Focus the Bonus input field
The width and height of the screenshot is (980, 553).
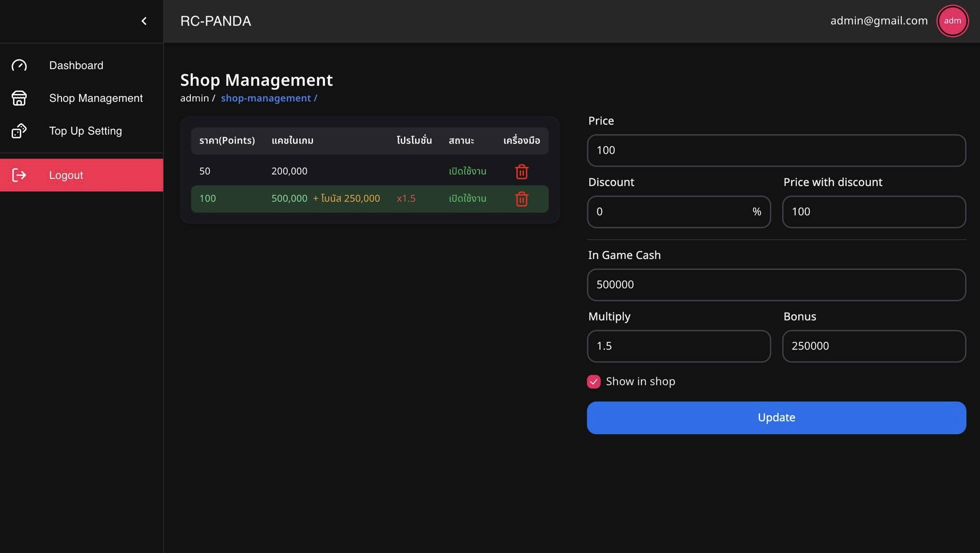pyautogui.click(x=874, y=346)
